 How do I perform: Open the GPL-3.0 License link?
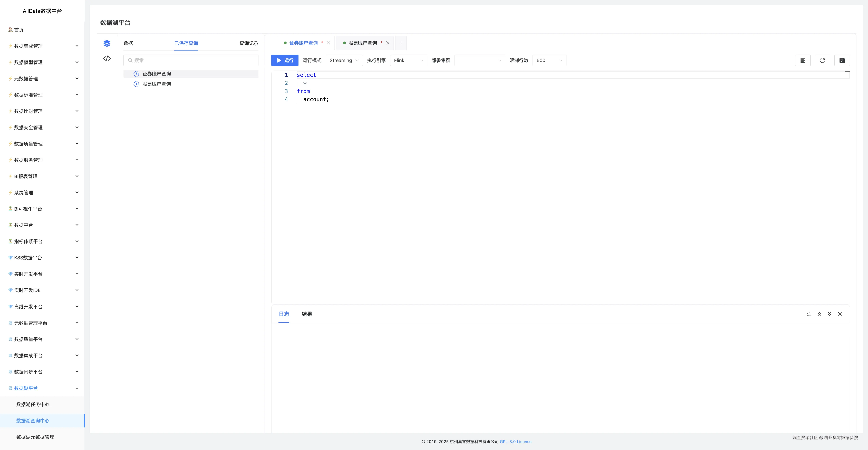point(515,442)
